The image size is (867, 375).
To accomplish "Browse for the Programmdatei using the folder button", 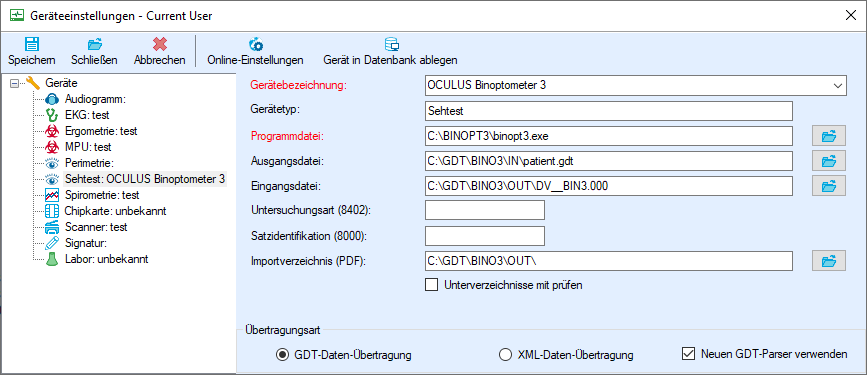I will pyautogui.click(x=828, y=135).
